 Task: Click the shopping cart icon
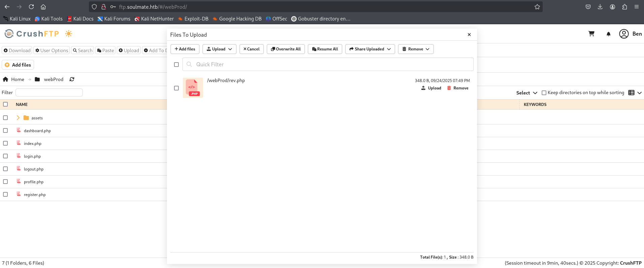click(x=591, y=34)
